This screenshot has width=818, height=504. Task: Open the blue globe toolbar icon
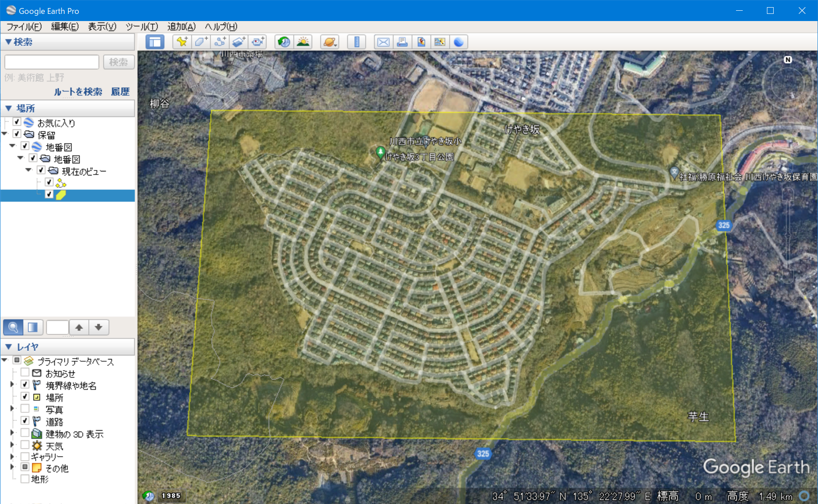pos(459,42)
